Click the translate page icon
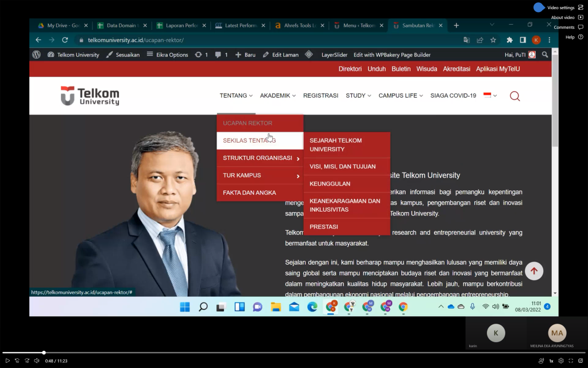Viewport: 588px width, 368px height. pos(466,40)
